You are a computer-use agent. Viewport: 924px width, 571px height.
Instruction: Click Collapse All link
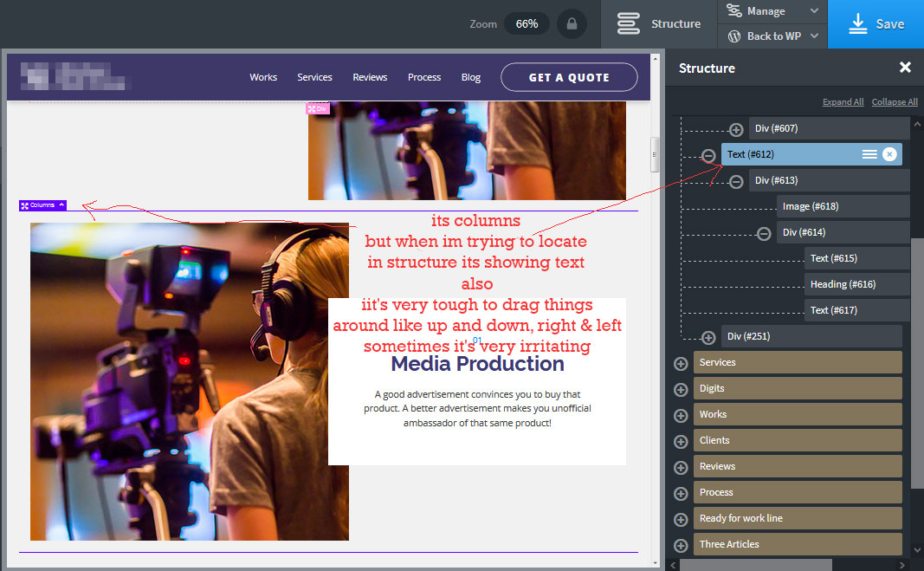click(895, 101)
